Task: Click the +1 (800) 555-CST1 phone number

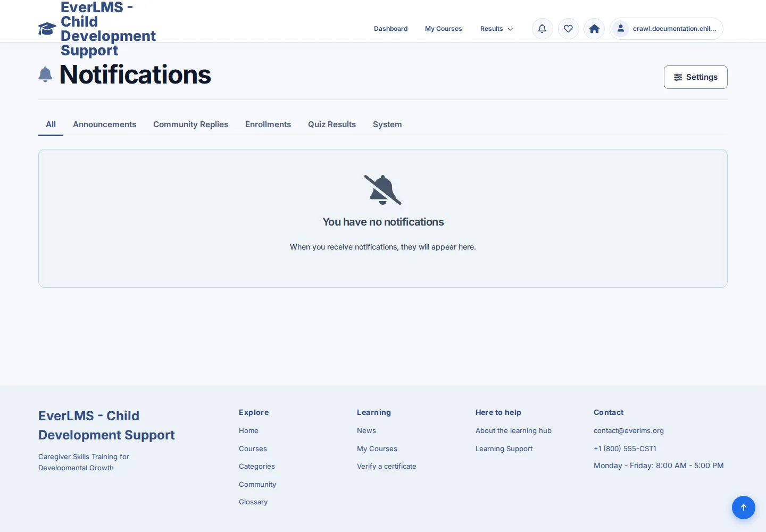Action: tap(625, 449)
